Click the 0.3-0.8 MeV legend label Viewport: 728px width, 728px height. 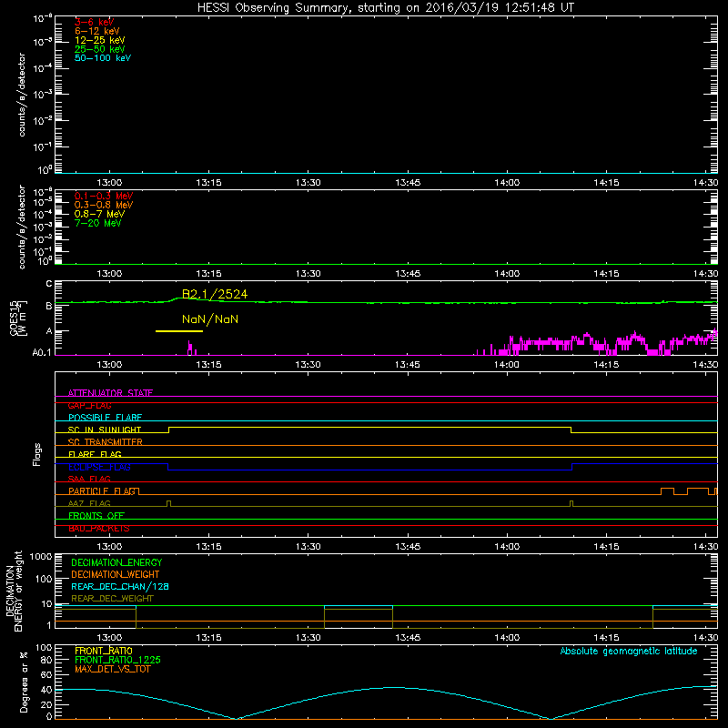click(x=104, y=205)
